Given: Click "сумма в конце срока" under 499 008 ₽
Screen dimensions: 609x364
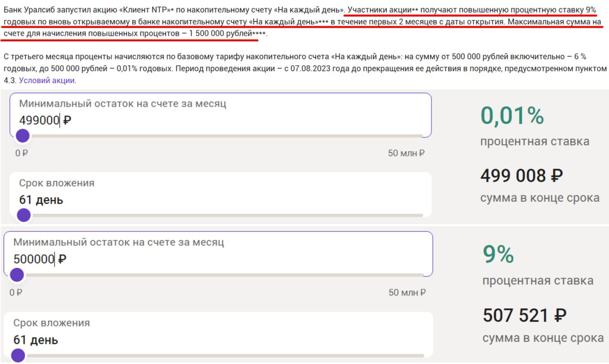Looking at the screenshot, I should 540,198.
